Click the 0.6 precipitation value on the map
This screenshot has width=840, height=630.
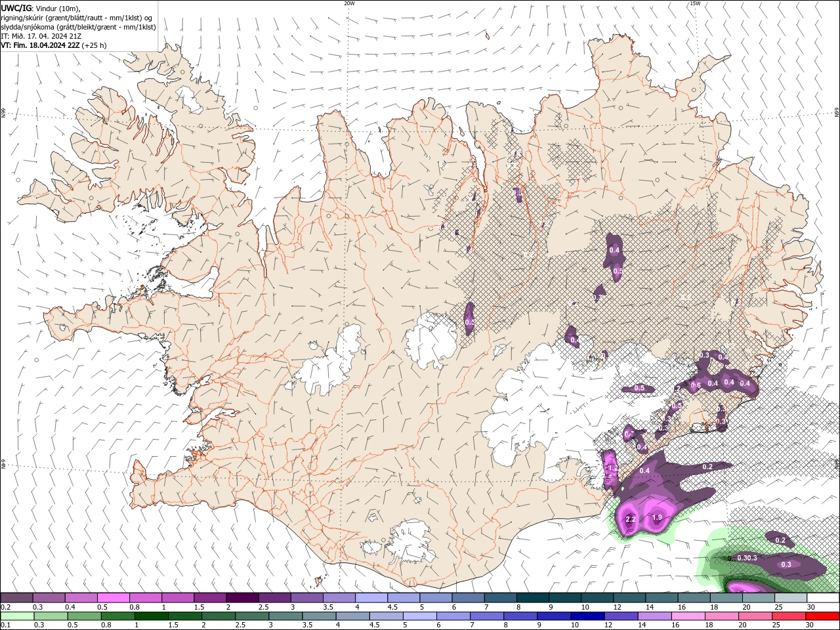click(696, 385)
